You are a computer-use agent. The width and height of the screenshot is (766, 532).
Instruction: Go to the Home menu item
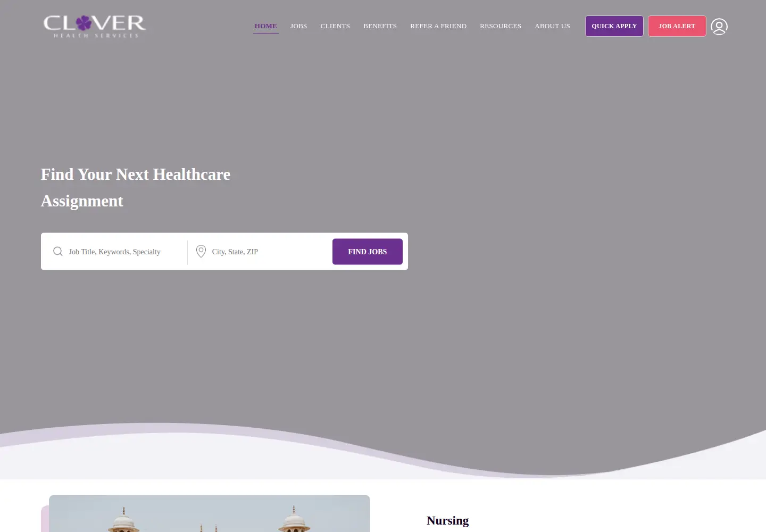[x=265, y=26]
